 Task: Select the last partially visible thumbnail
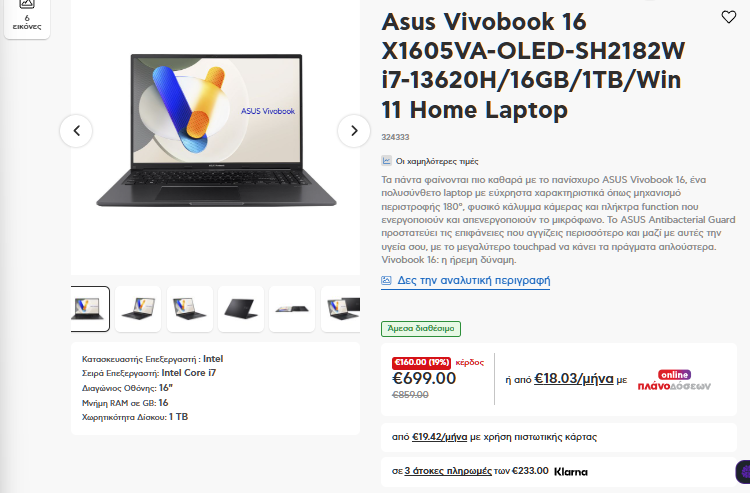pos(341,309)
